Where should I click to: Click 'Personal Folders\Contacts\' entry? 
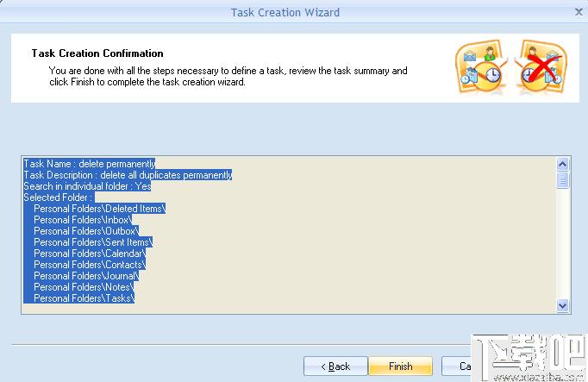point(90,265)
